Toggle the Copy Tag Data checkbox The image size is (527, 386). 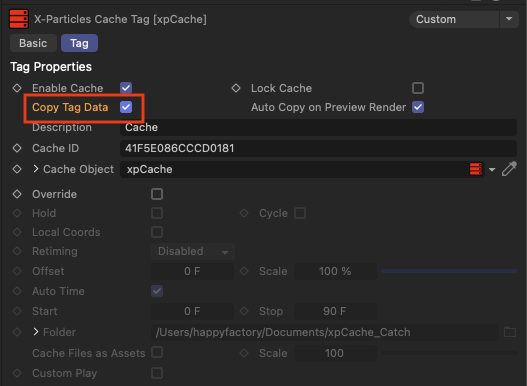coord(126,107)
